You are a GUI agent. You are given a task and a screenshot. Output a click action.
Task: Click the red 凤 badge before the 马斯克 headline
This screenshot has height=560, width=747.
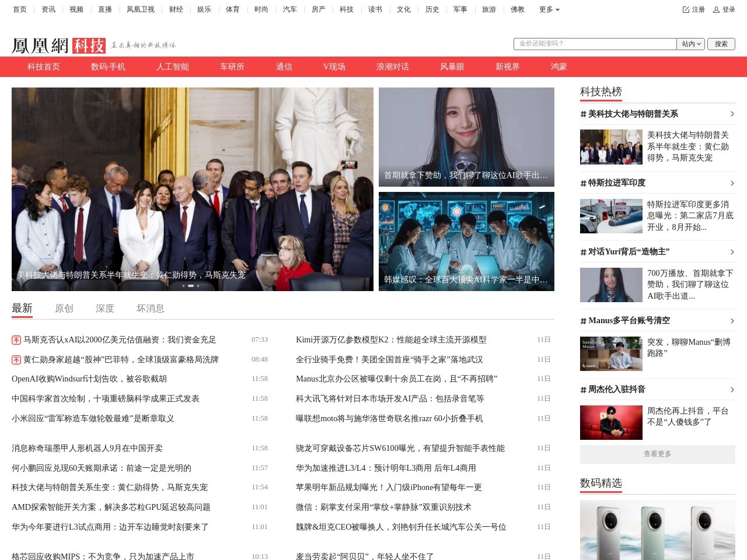coord(15,339)
